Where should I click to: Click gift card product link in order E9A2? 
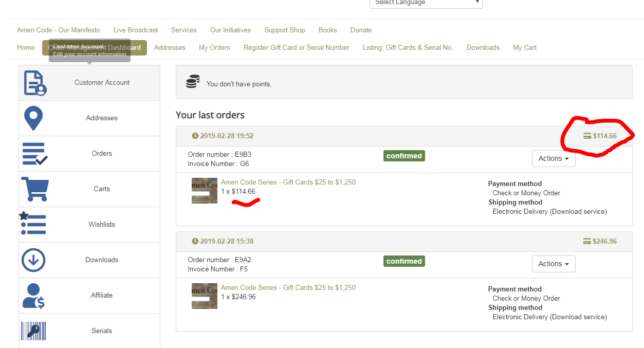click(288, 287)
